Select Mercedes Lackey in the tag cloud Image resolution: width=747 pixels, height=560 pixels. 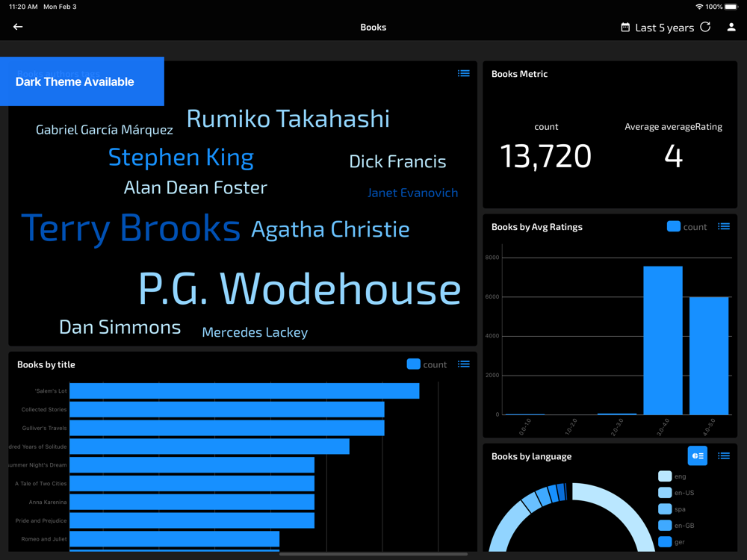pyautogui.click(x=255, y=332)
